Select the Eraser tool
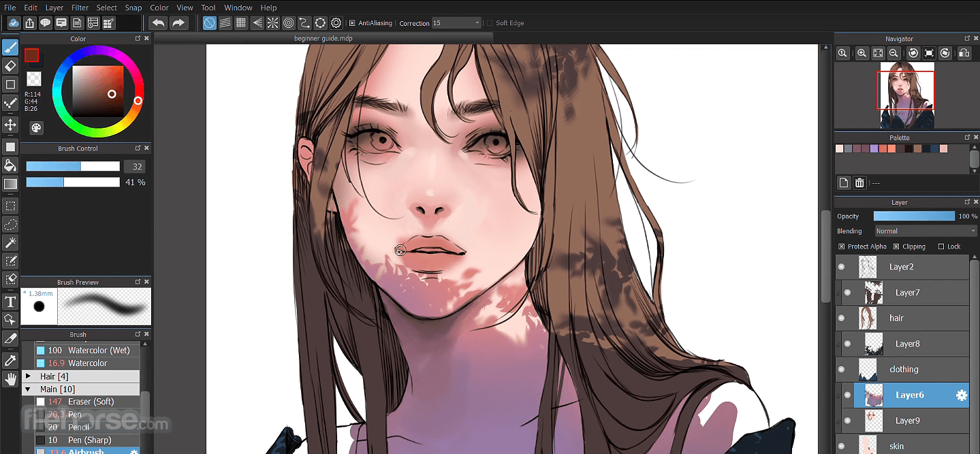This screenshot has height=454, width=980. pos(10,66)
